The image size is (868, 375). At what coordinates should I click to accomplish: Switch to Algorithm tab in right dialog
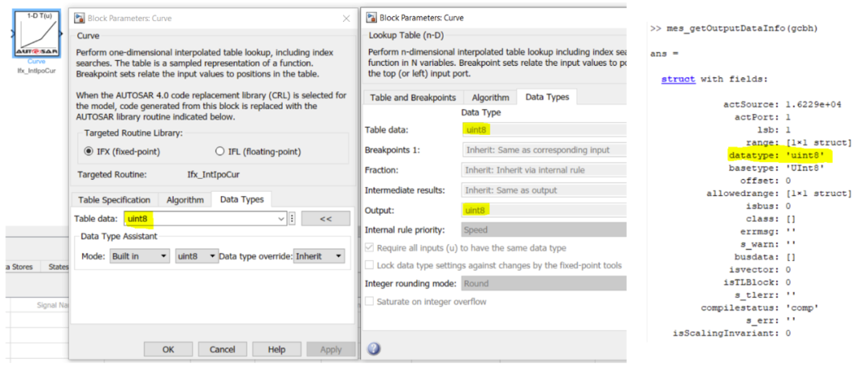coord(490,97)
